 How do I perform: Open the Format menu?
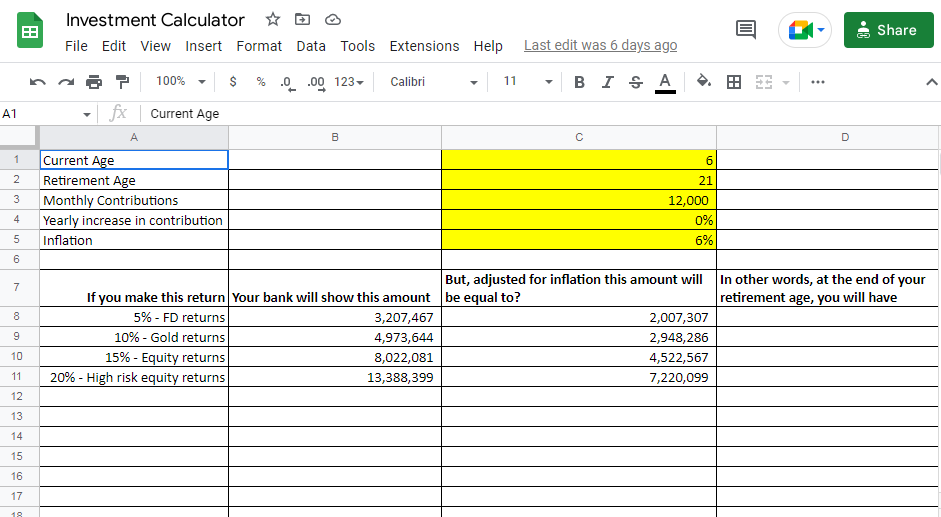259,46
